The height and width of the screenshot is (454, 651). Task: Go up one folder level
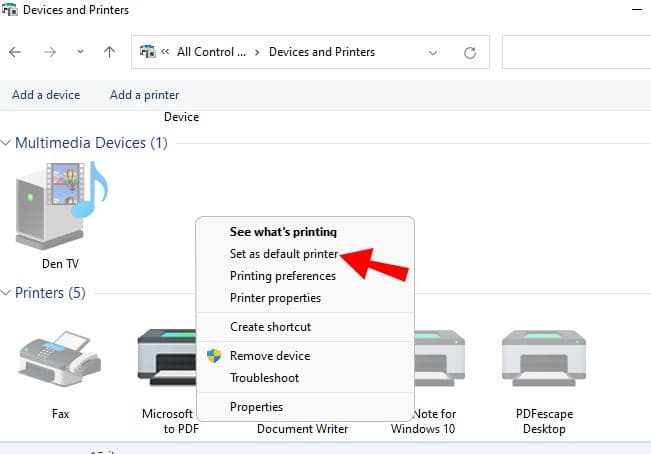[x=110, y=52]
